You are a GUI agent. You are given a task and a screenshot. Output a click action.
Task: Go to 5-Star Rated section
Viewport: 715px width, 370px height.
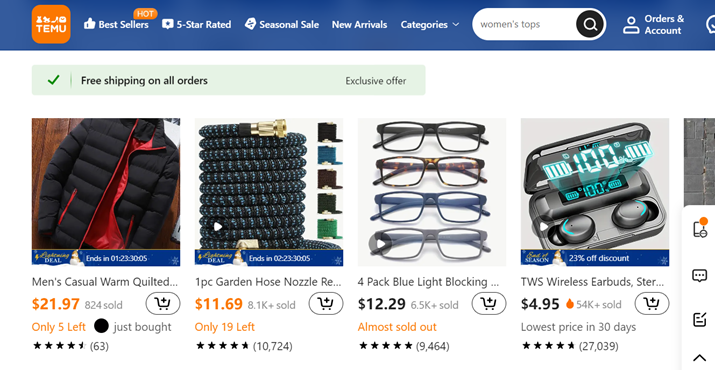pos(197,25)
